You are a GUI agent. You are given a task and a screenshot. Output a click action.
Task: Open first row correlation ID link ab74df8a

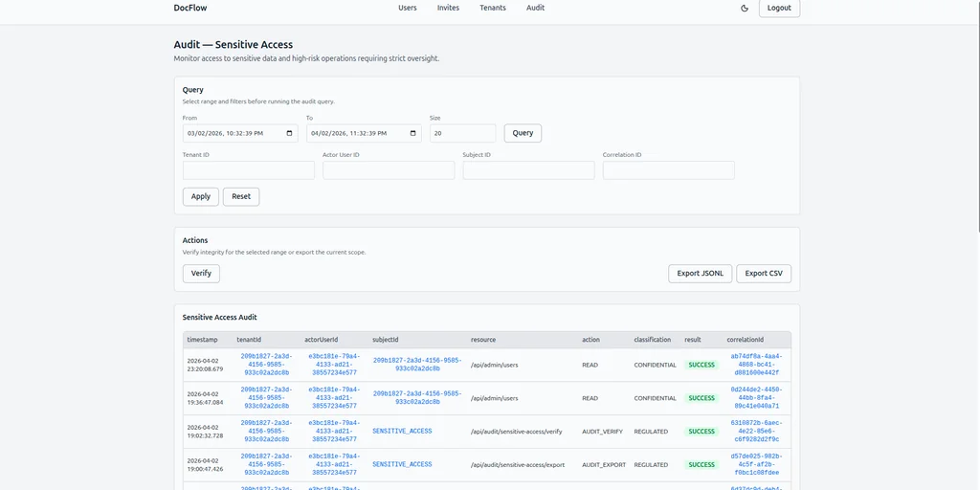[755, 365]
